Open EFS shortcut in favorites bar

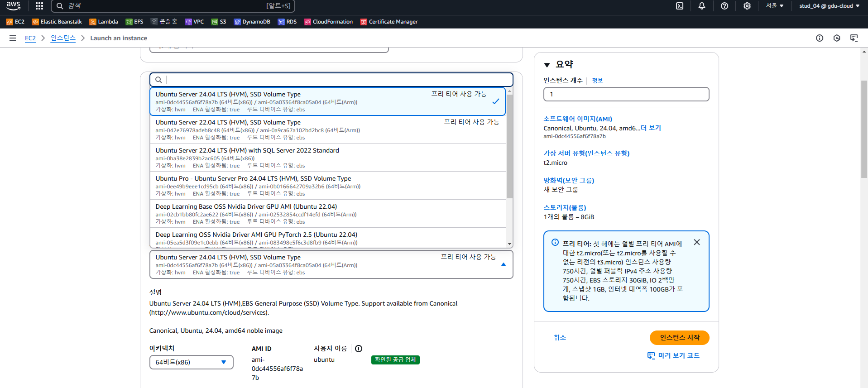point(134,22)
